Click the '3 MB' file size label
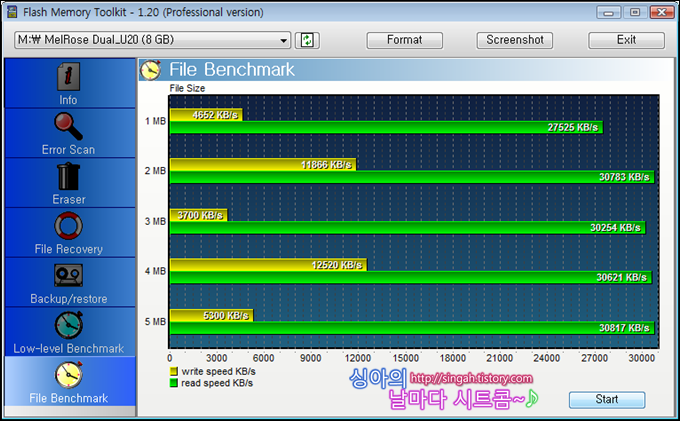 pyautogui.click(x=155, y=221)
